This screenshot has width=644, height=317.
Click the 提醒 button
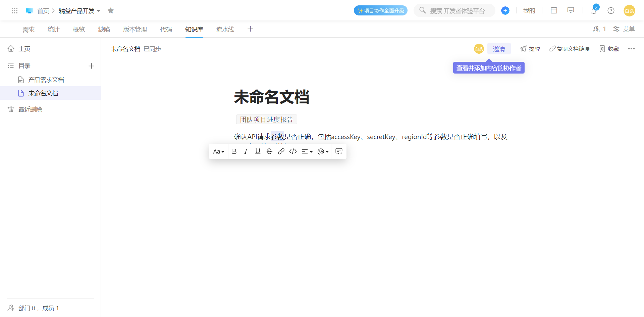530,49
